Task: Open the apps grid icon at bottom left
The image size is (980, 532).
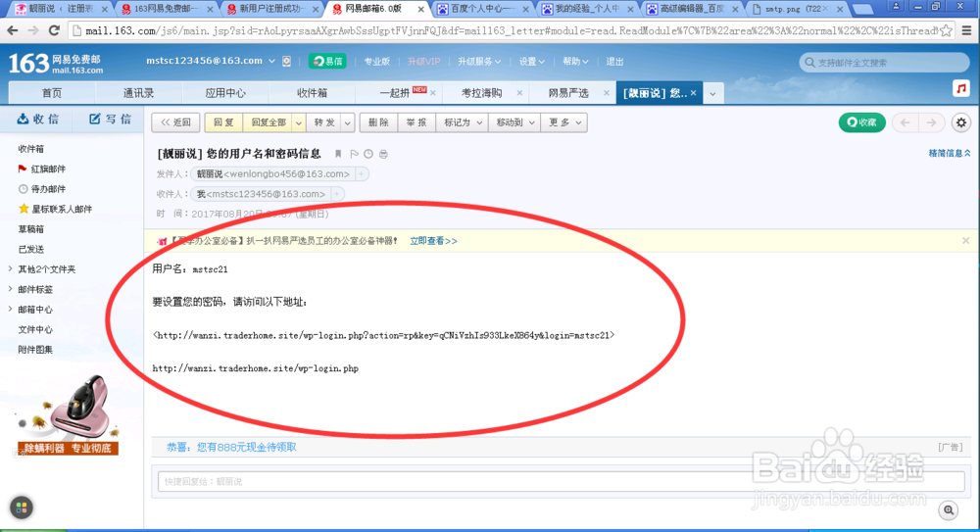Action: coord(22,508)
